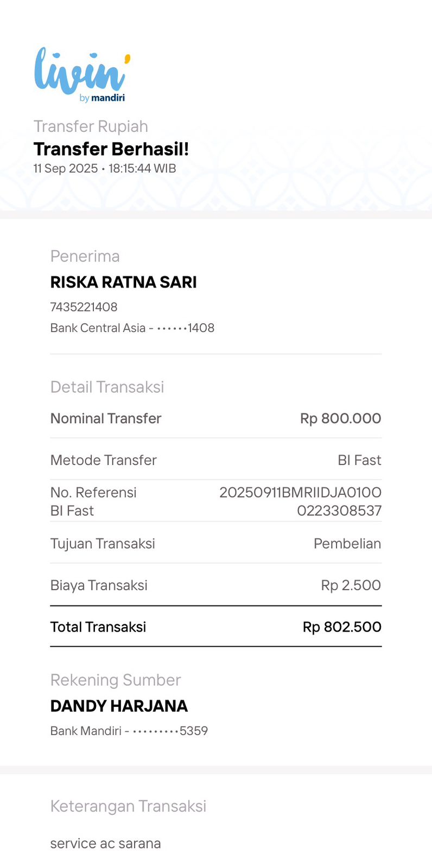
Task: Select the Rp 800.000 transfer amount
Action: [x=341, y=418]
